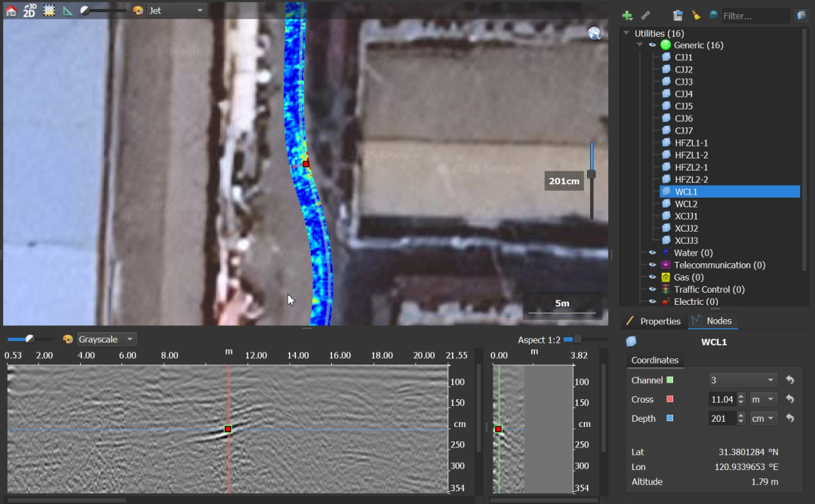Toggle visibility of Generic utilities group

[653, 45]
